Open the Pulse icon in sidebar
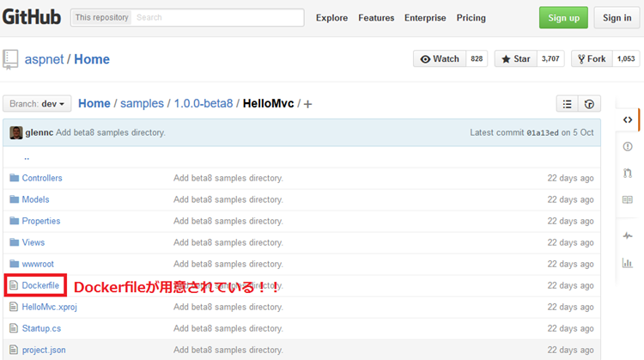This screenshot has height=360, width=644. (x=627, y=236)
